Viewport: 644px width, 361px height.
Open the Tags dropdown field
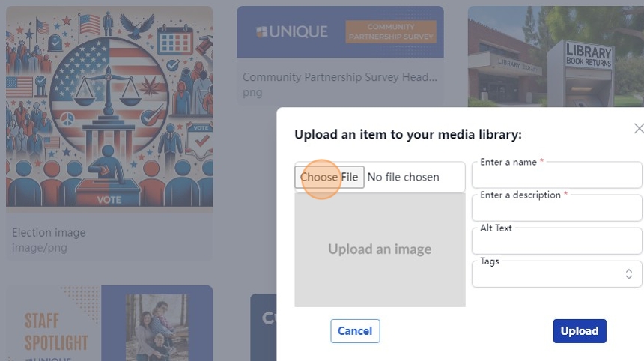pyautogui.click(x=547, y=275)
